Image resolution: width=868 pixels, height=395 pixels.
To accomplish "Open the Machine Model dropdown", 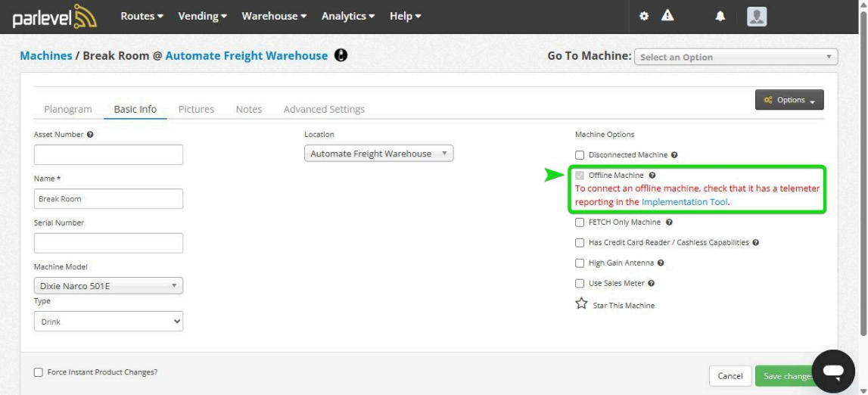I will click(x=108, y=286).
